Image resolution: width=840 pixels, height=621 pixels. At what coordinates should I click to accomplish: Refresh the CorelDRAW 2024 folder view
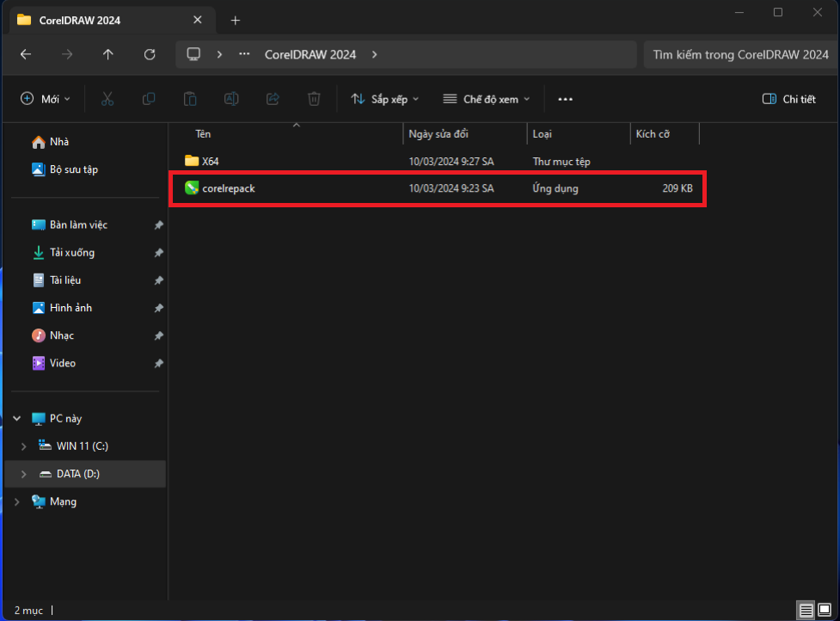click(x=150, y=54)
